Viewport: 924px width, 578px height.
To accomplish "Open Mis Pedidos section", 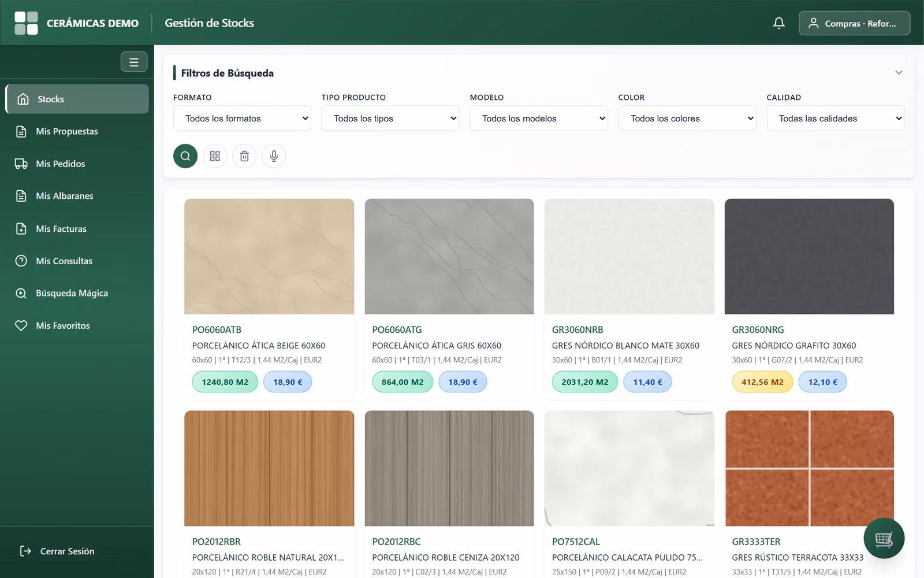I will tap(77, 164).
